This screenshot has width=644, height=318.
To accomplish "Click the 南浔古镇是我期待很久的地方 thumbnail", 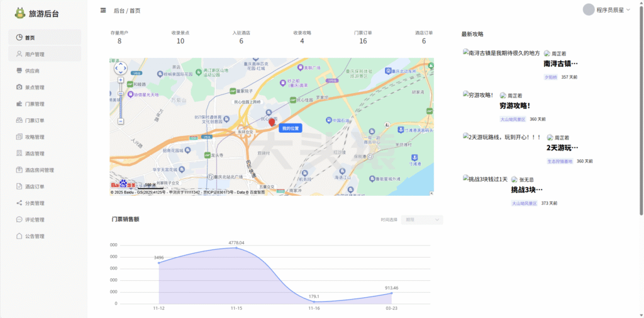I will (x=501, y=53).
